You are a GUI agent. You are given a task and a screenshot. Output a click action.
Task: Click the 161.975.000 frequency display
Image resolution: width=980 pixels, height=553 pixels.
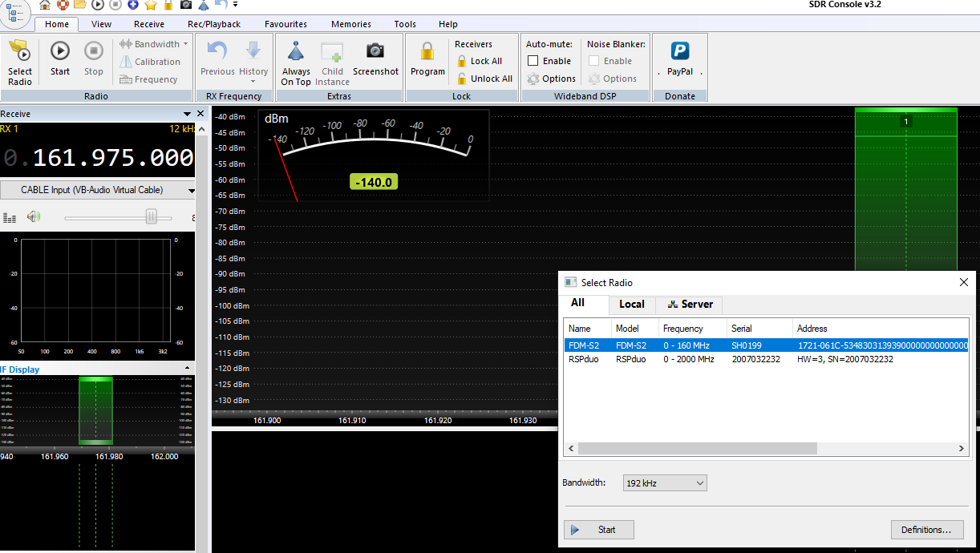tap(113, 158)
